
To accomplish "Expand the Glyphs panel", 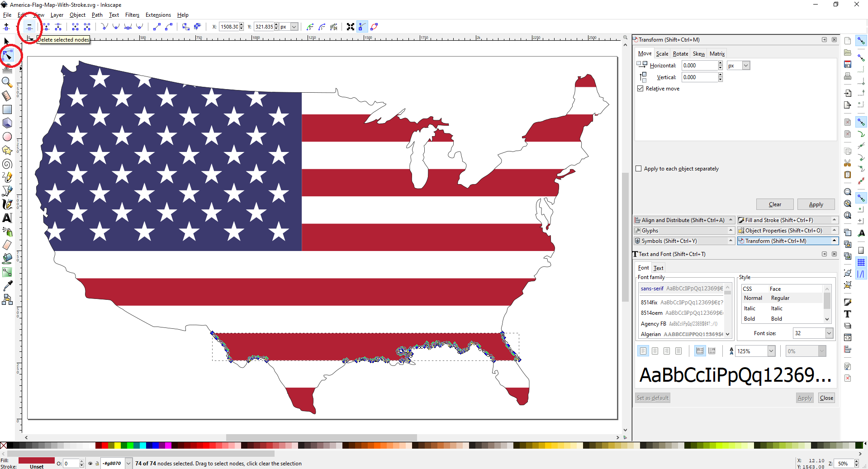I will click(683, 231).
